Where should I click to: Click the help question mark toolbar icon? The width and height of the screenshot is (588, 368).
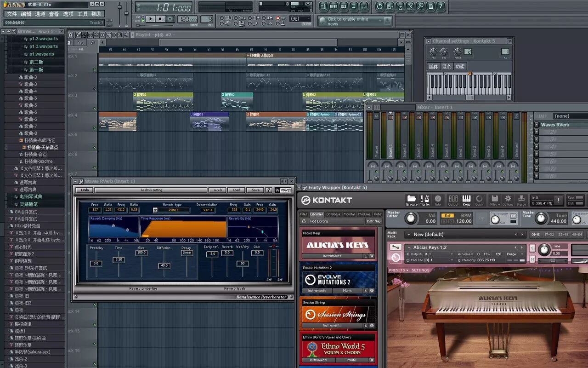coord(441,6)
